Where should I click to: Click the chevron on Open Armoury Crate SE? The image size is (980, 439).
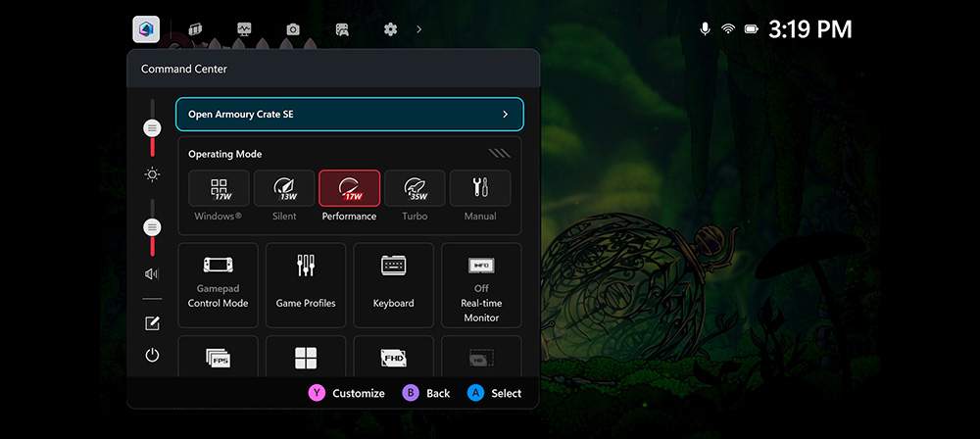pyautogui.click(x=505, y=115)
